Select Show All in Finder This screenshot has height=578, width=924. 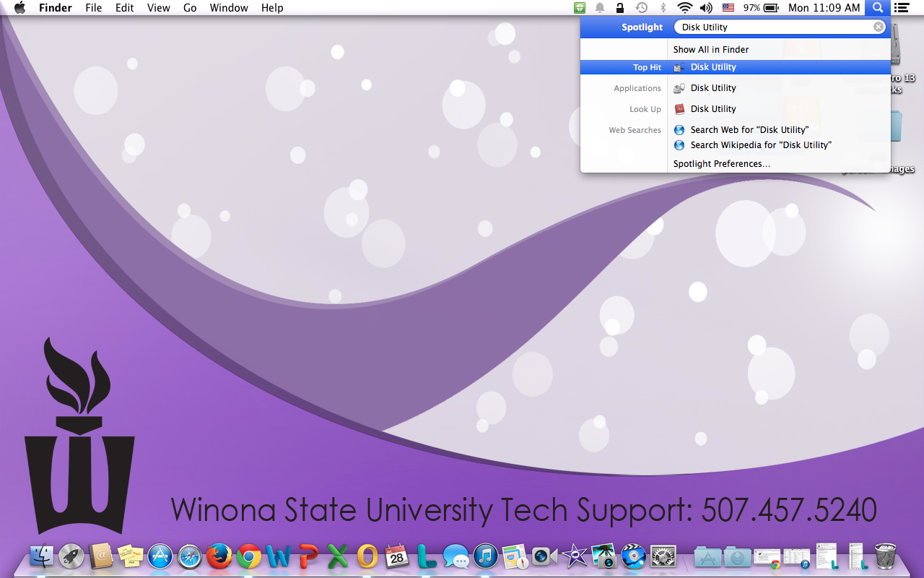[x=710, y=50]
